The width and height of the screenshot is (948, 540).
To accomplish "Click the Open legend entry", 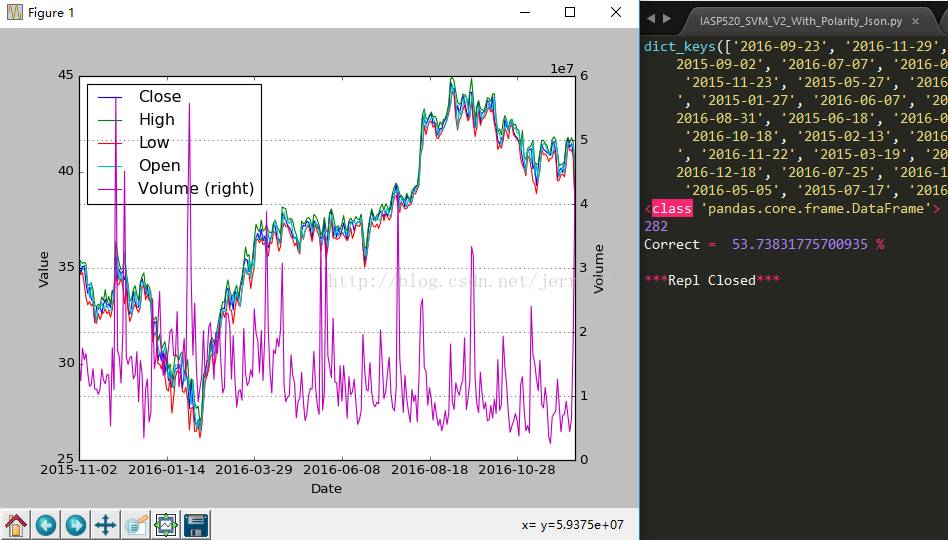I will [x=160, y=166].
